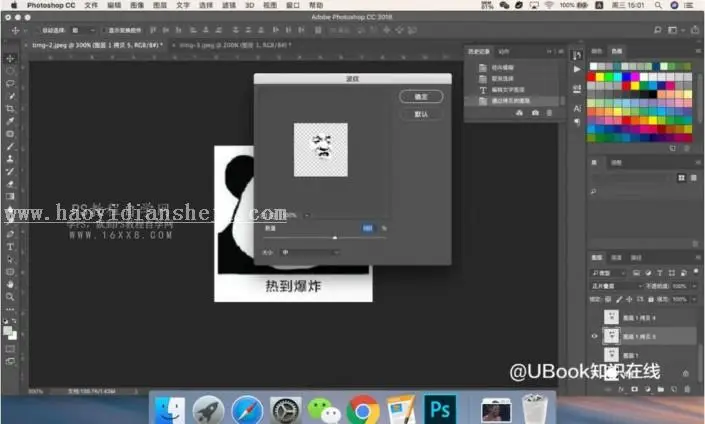Click the add layer mask icon
This screenshot has height=424, width=705.
coord(634,389)
